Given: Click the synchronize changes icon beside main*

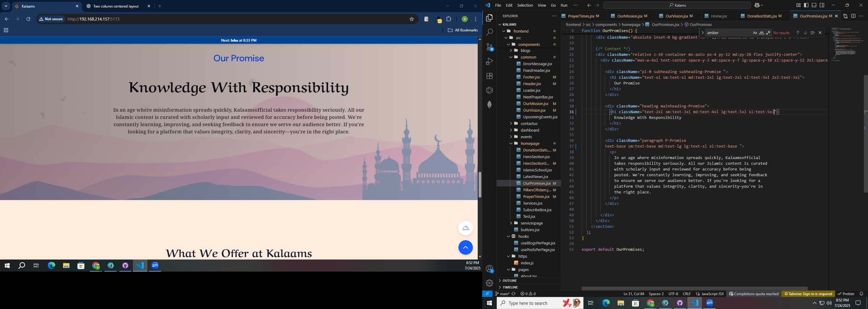Looking at the screenshot, I should [514, 294].
